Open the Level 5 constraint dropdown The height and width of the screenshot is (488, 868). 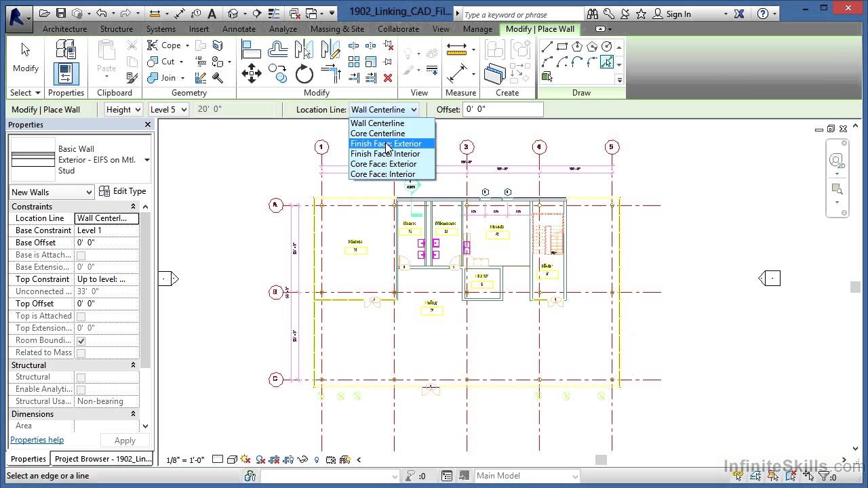[168, 109]
